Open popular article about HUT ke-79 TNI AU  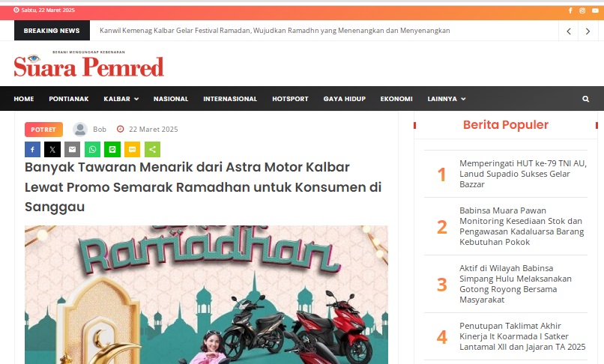[x=523, y=174]
